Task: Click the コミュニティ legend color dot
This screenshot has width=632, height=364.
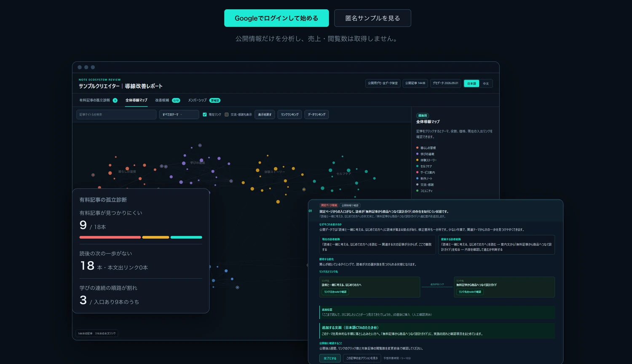Action: point(418,191)
